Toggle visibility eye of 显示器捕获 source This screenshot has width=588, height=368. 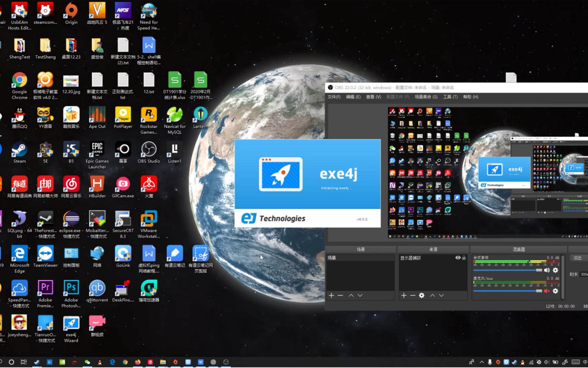coord(458,258)
